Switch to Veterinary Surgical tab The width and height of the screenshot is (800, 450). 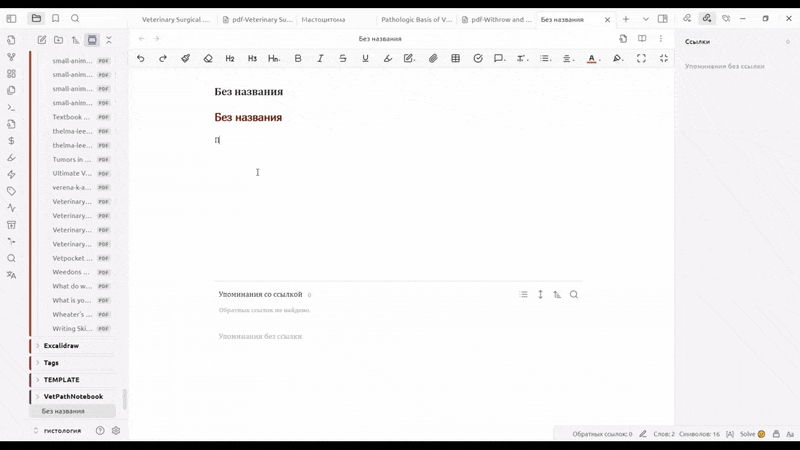pyautogui.click(x=175, y=19)
